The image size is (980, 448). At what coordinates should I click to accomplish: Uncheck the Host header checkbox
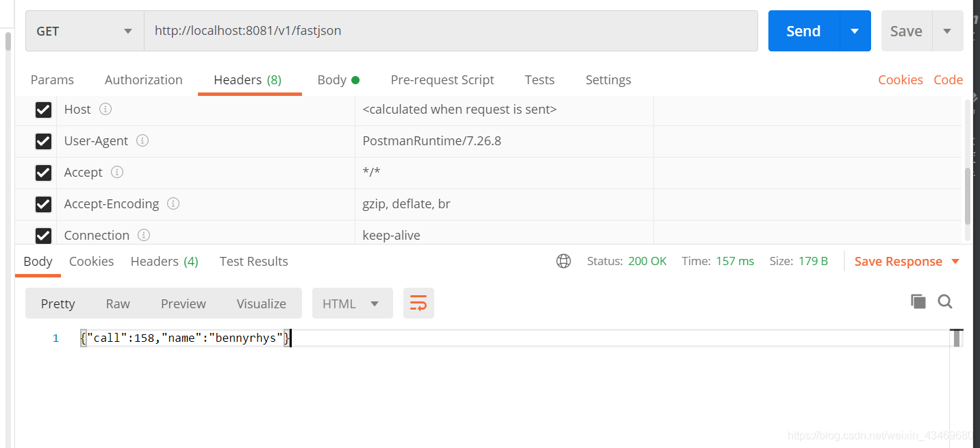[43, 110]
